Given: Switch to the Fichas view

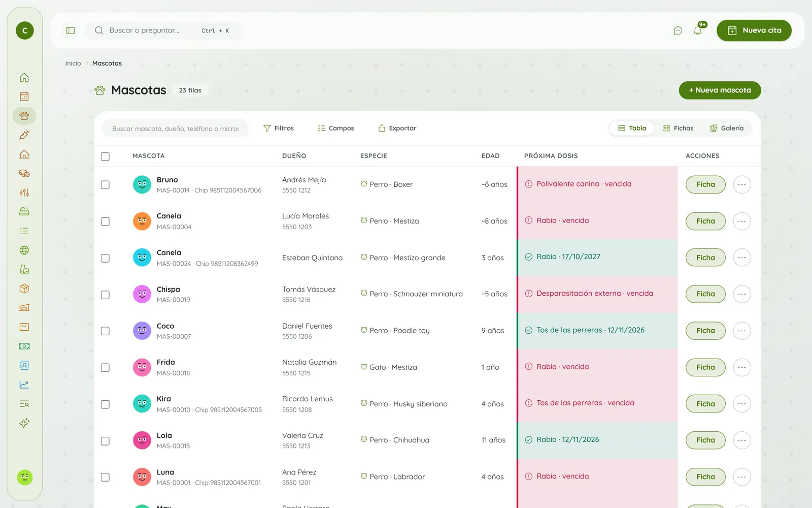Looking at the screenshot, I should [x=679, y=128].
